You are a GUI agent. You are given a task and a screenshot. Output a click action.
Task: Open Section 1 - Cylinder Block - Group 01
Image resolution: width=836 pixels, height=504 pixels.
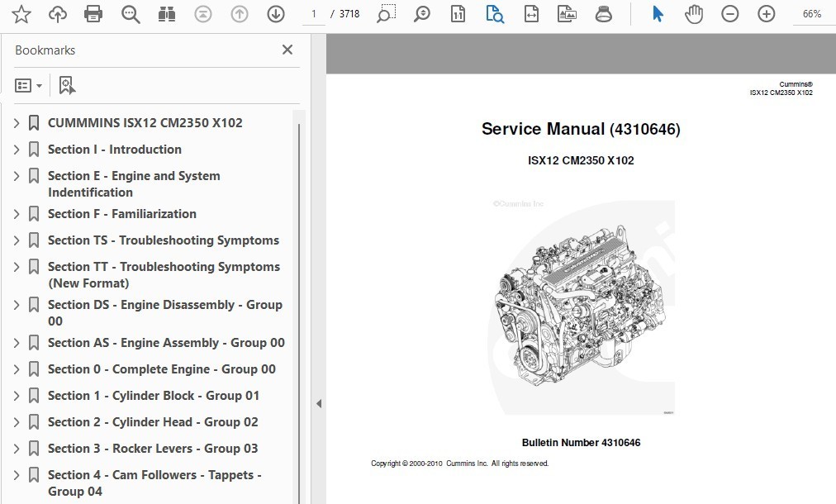point(154,396)
